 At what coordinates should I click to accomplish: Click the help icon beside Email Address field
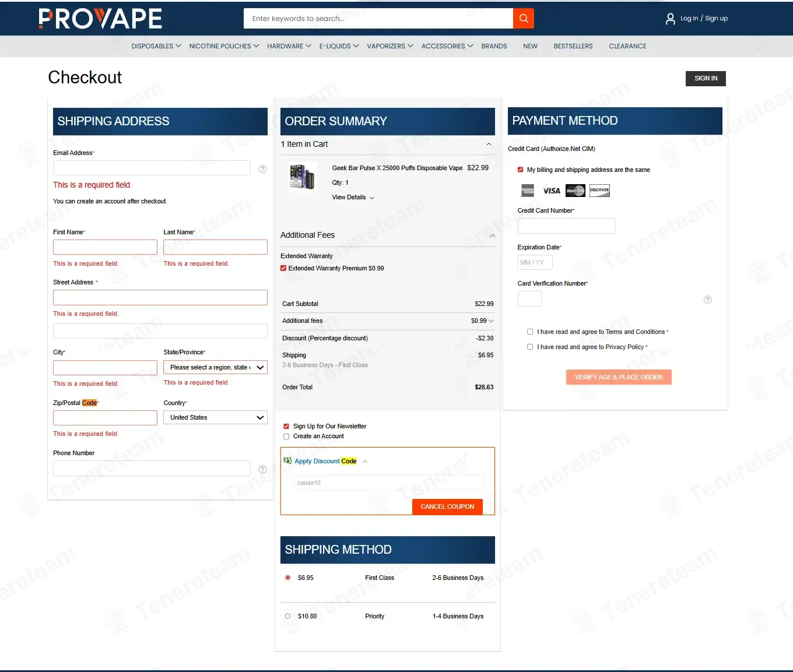[262, 169]
